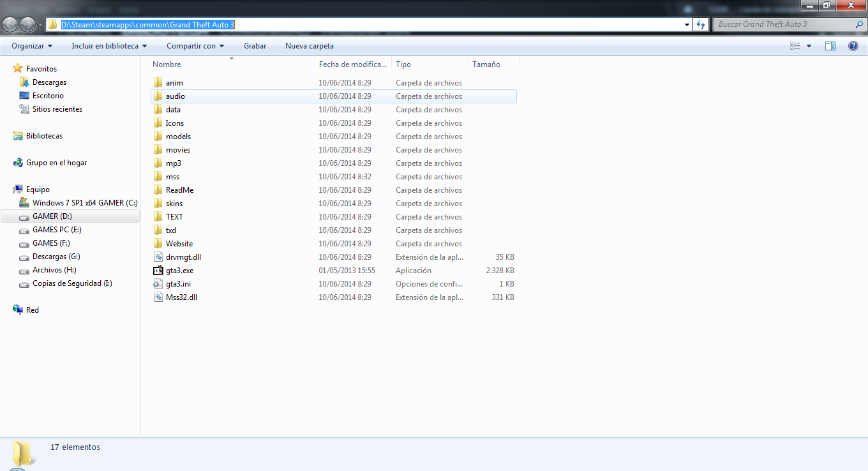
Task: Select the ReadMe folder icon
Action: 158,190
